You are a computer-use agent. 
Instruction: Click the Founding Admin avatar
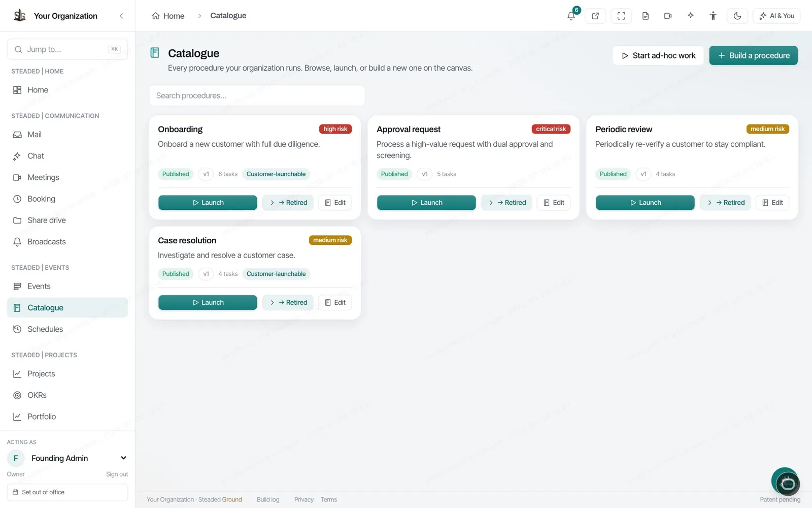pos(16,458)
